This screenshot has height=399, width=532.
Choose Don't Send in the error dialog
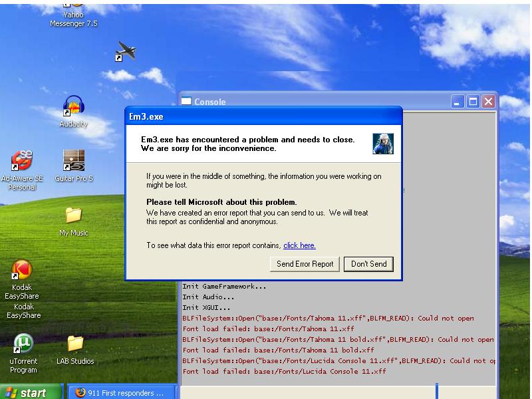click(368, 264)
